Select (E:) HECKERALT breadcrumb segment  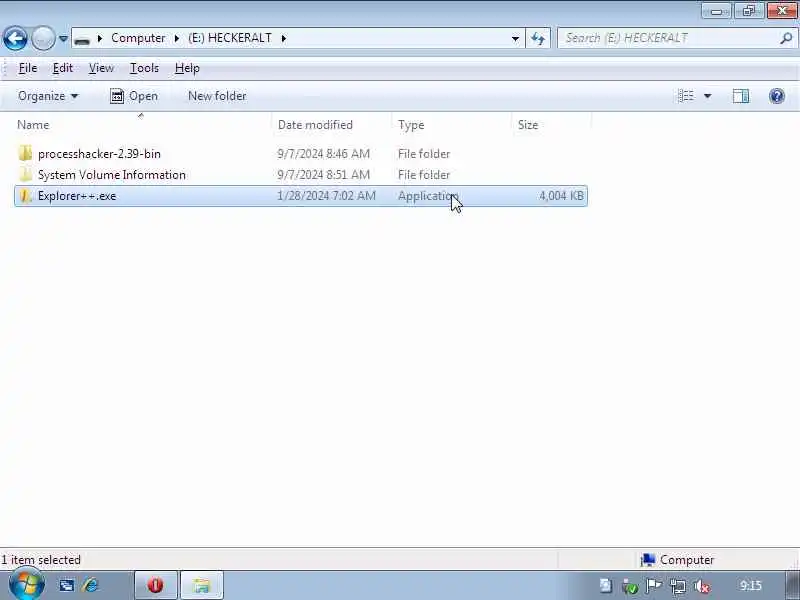coord(230,38)
